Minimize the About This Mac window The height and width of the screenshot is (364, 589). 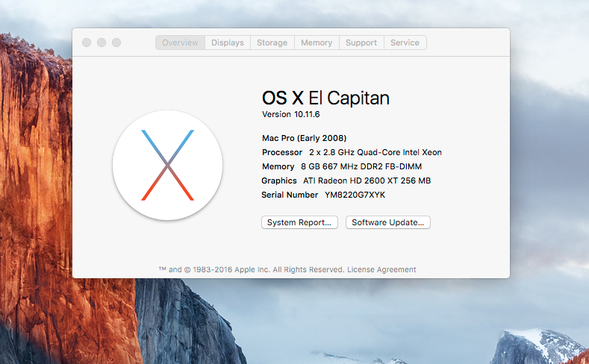tap(102, 43)
